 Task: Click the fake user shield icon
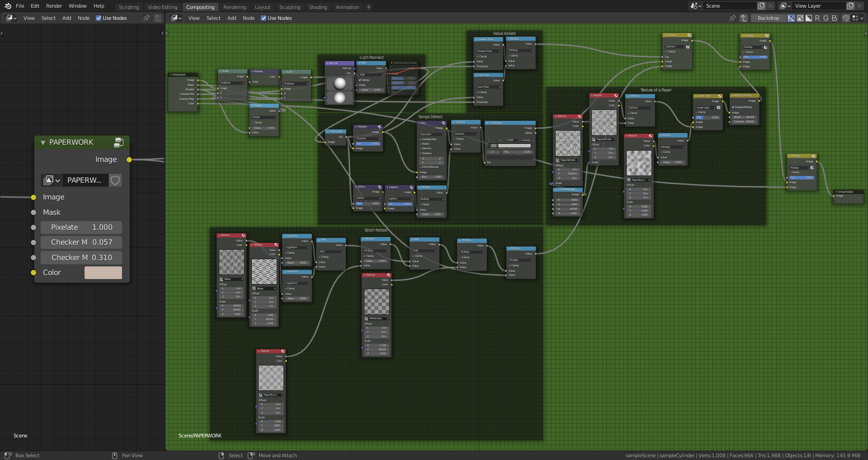(115, 180)
